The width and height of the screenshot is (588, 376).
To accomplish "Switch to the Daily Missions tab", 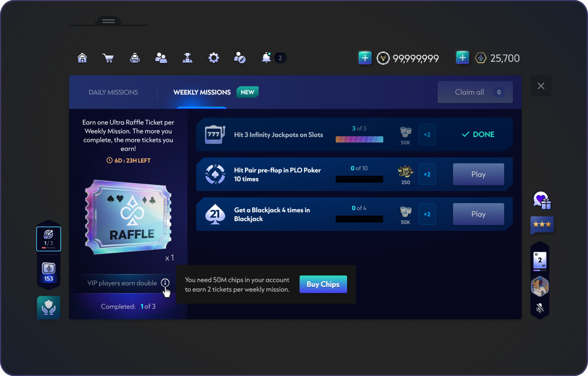I will tap(113, 92).
